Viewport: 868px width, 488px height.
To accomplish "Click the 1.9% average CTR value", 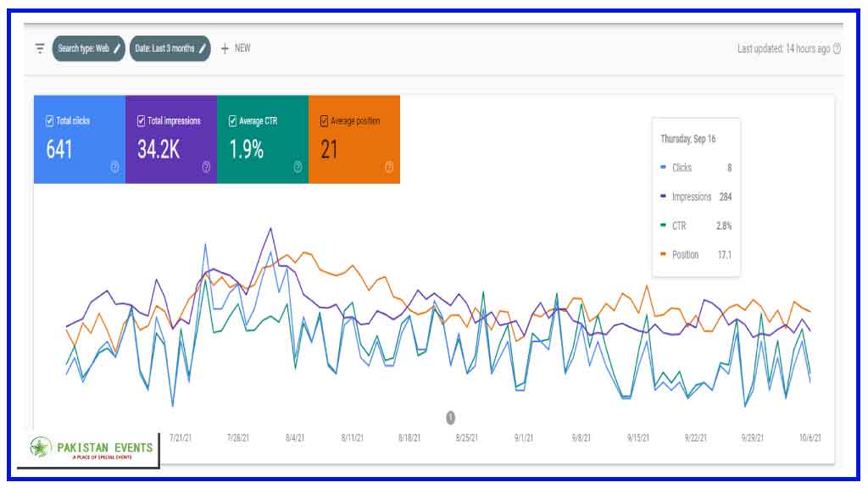I will (247, 149).
